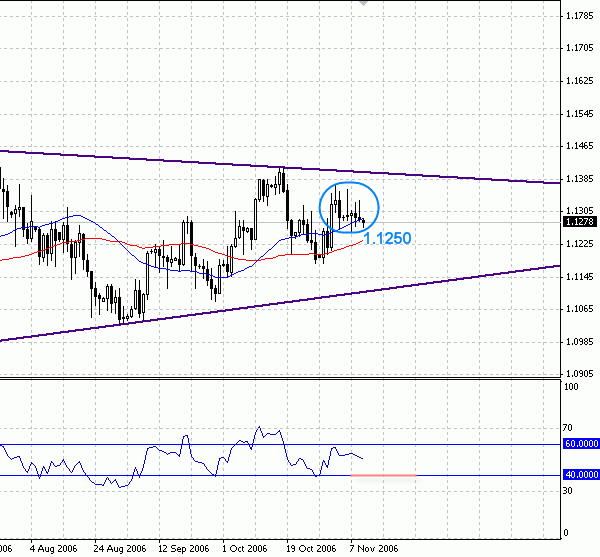This screenshot has width=600, height=557.
Task: Click the 1.1065 price axis value
Action: coord(579,309)
